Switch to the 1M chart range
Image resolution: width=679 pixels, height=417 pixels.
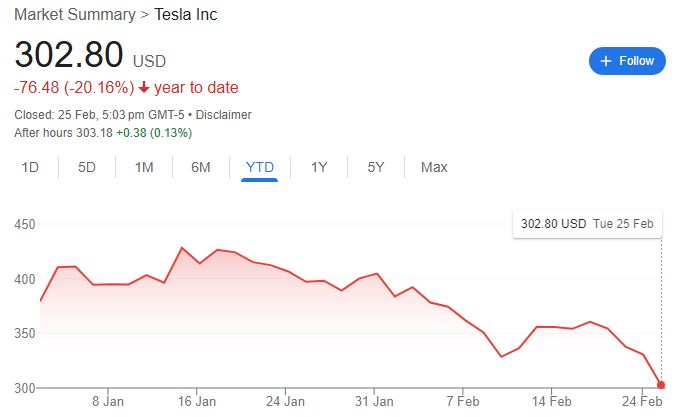[x=144, y=167]
